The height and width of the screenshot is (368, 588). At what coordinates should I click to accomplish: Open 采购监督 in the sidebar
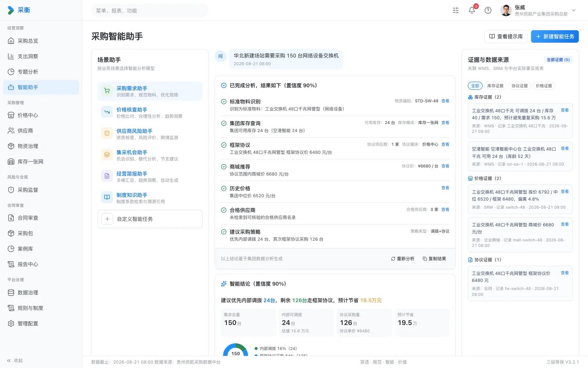[x=41, y=190]
